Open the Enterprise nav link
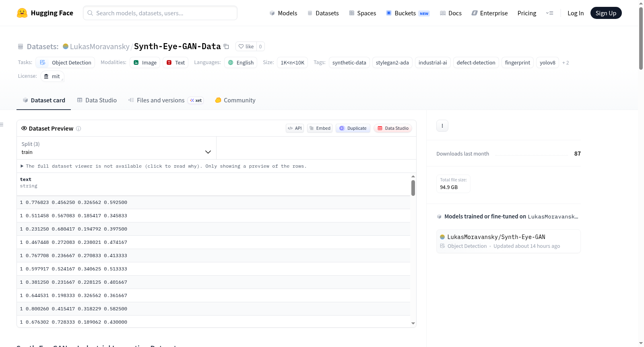Image resolution: width=644 pixels, height=347 pixels. coord(489,13)
